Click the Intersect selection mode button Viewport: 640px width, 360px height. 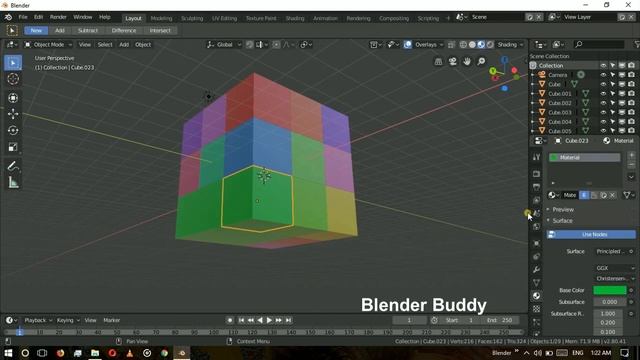[160, 31]
